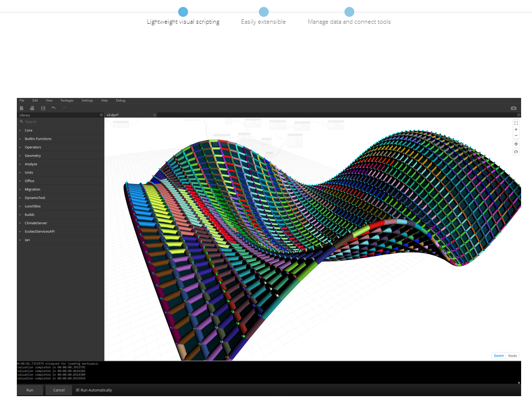Screen dimensions: 532x406
Task: Switch to Geom view mode
Action: tap(498, 356)
